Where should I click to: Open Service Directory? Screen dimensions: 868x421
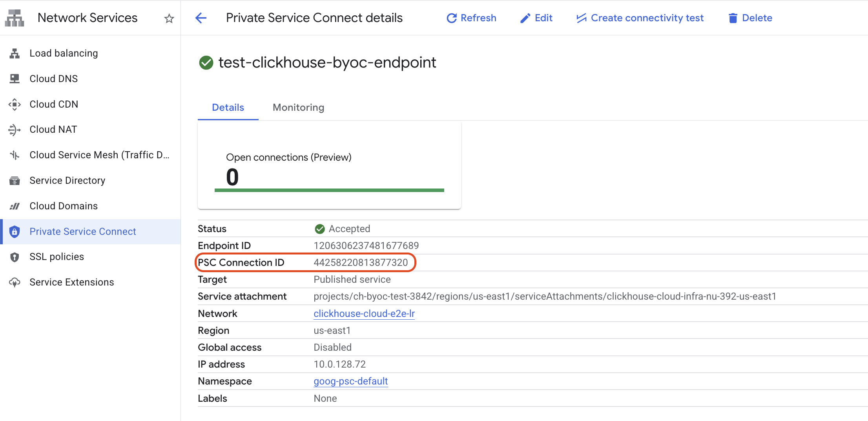pos(67,180)
